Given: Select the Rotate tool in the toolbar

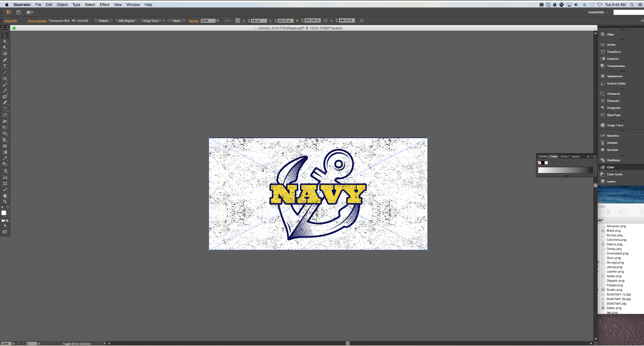Looking at the screenshot, I should click(5, 109).
